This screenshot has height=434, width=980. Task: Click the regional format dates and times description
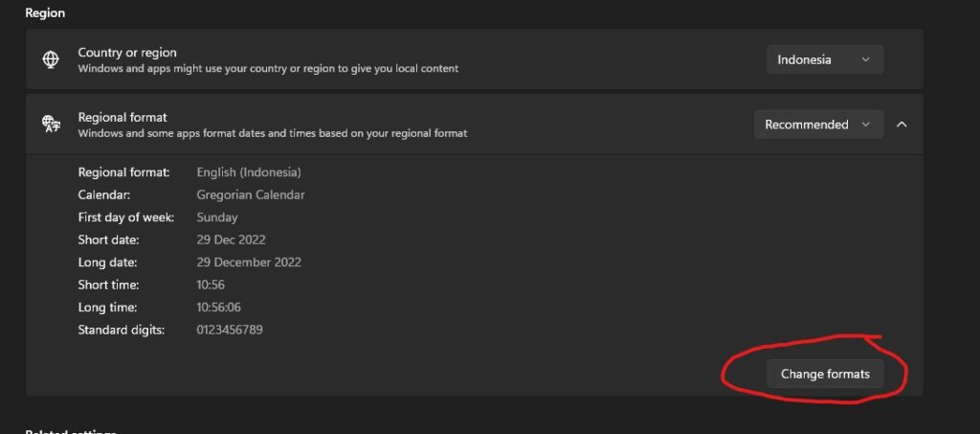point(273,133)
